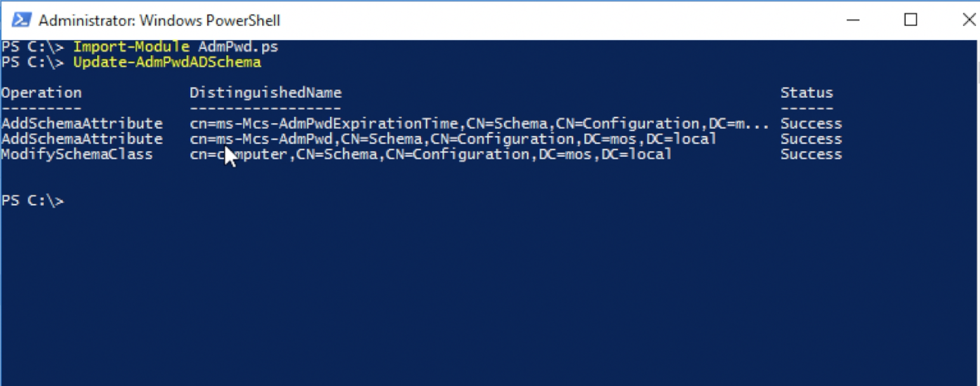Click the empty PS C:\> prompt line
The image size is (980, 386).
pyautogui.click(x=33, y=201)
